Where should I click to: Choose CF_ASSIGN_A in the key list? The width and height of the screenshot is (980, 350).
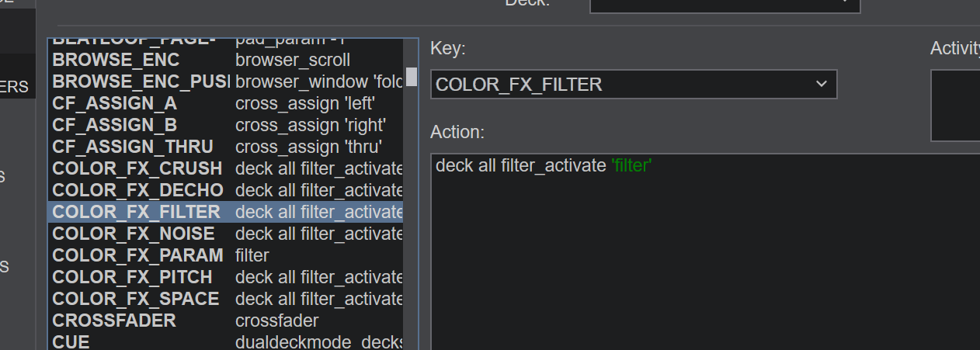225,103
